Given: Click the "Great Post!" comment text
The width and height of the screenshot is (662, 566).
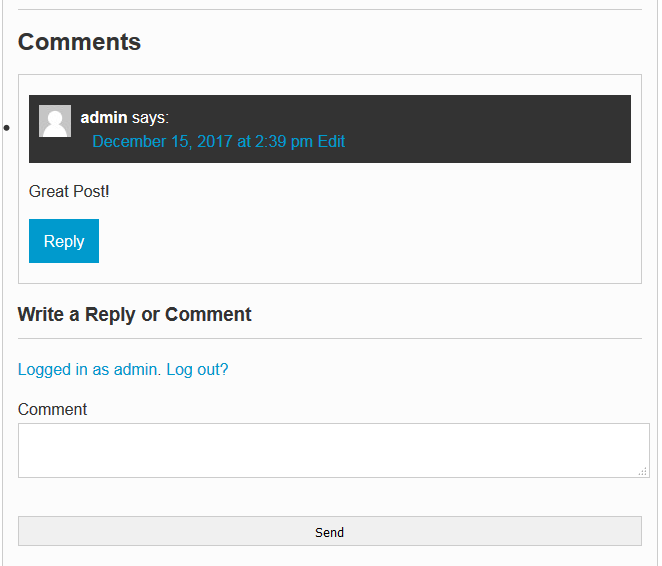Looking at the screenshot, I should point(69,192).
